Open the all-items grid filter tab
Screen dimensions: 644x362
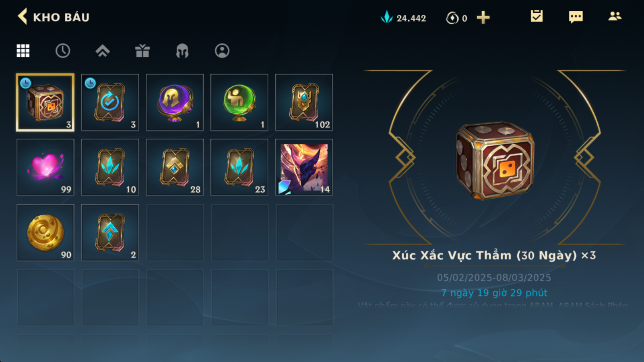click(23, 51)
